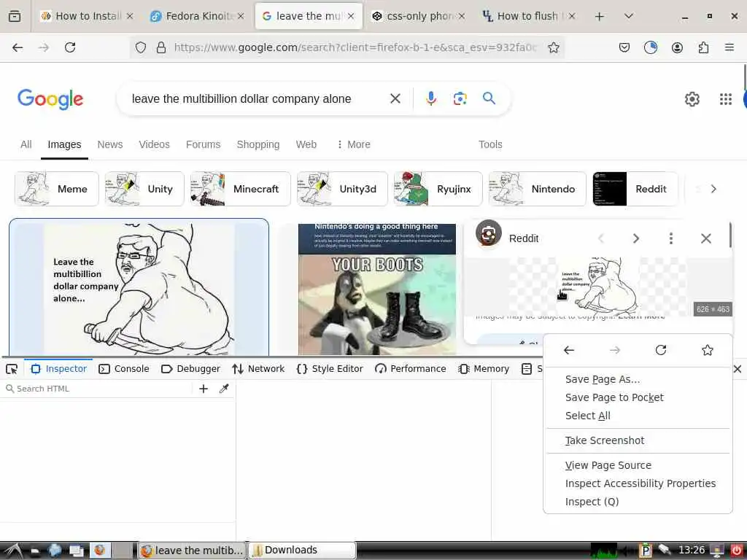Click the Reddit source favicon in preview
Viewport: 747px width, 560px height.
tap(488, 233)
